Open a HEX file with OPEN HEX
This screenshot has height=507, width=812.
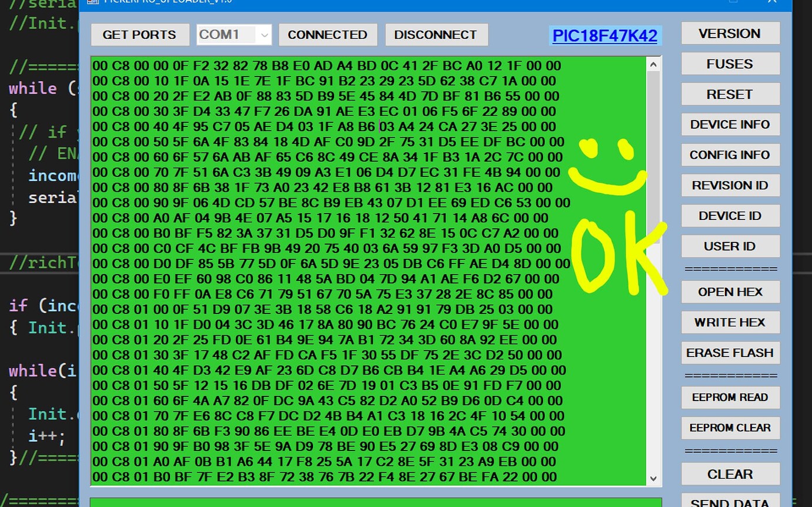point(730,292)
